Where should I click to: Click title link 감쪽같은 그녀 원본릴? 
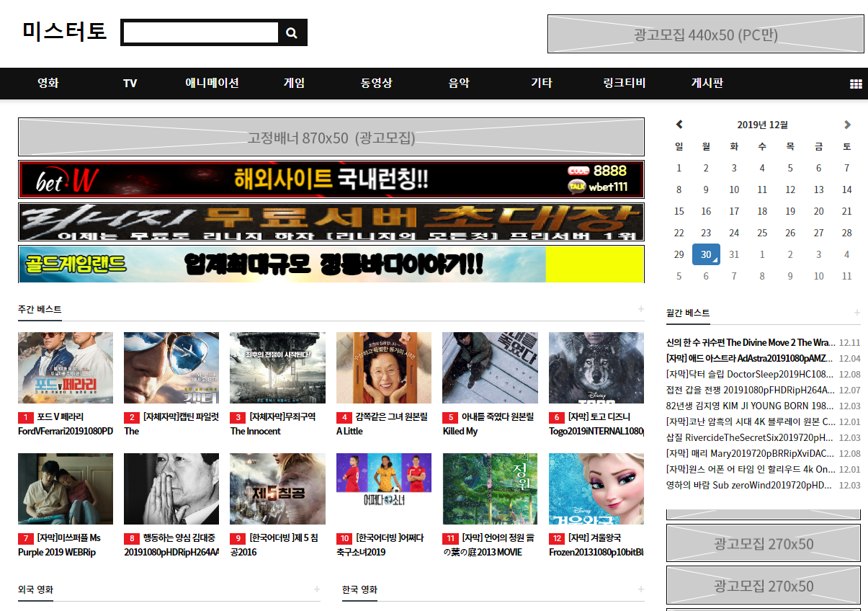pos(384,424)
